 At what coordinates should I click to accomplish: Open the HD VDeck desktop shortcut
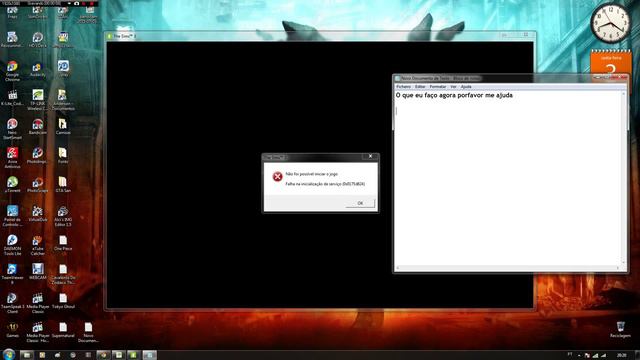(x=38, y=40)
